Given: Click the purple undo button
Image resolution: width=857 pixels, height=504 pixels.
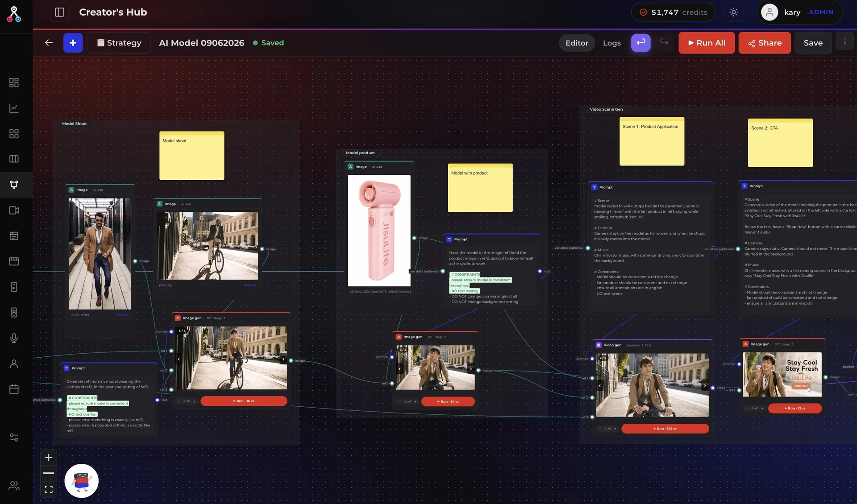Looking at the screenshot, I should (641, 42).
